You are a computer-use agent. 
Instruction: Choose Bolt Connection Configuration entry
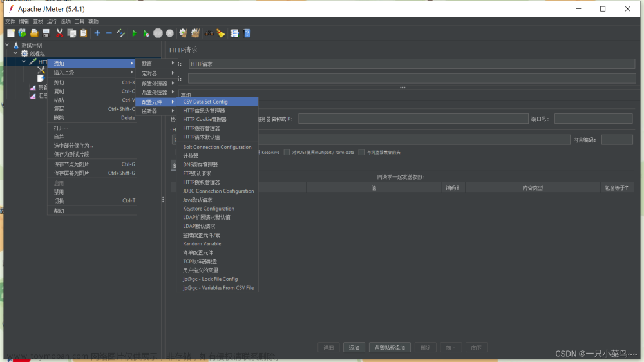[217, 147]
